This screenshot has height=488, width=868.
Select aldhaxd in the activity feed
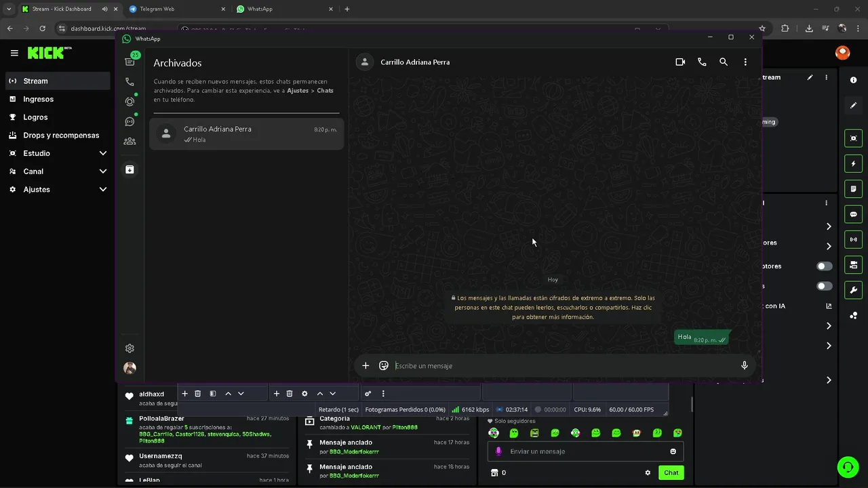[x=152, y=394]
